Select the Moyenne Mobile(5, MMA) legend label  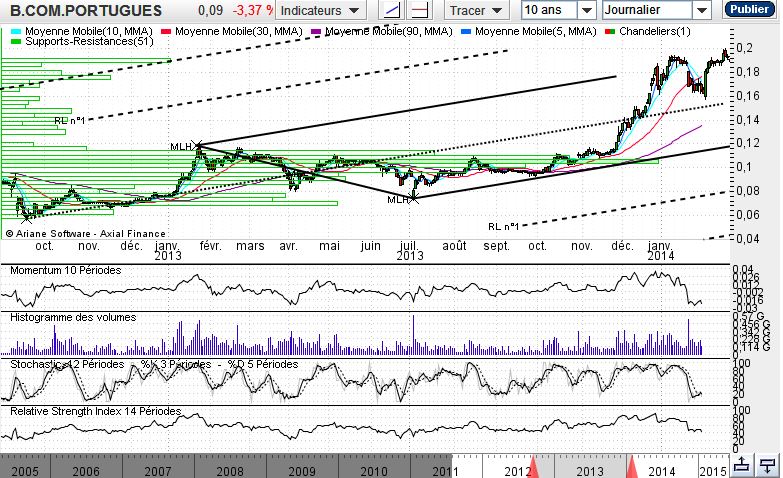(536, 31)
